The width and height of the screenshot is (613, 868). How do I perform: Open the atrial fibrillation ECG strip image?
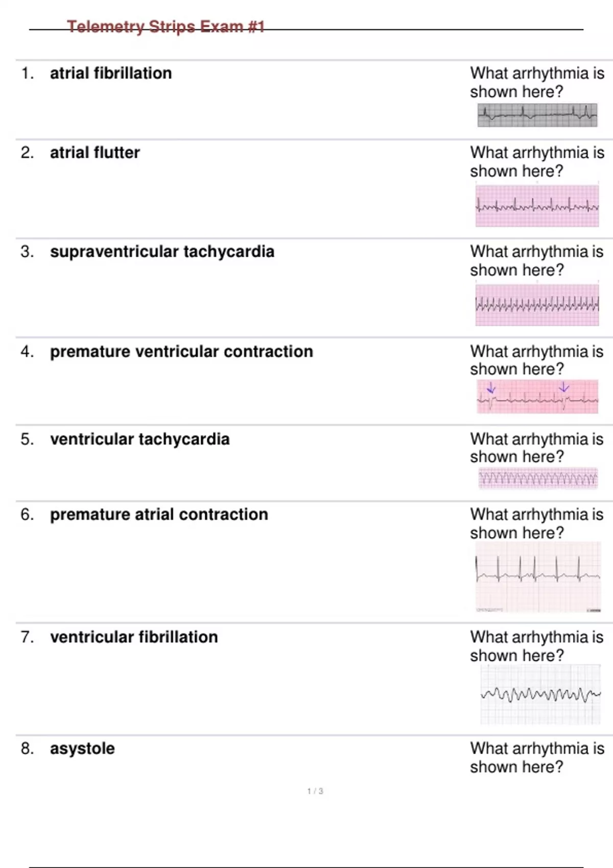(537, 115)
